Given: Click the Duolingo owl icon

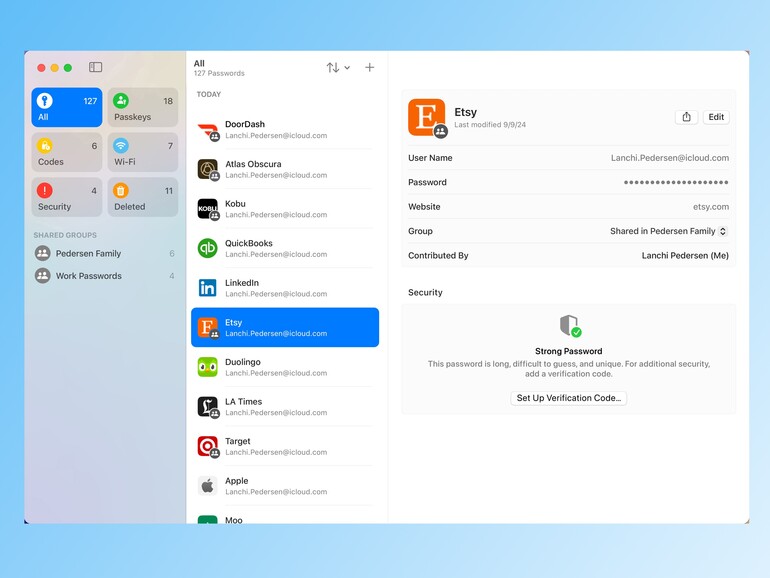Looking at the screenshot, I should click(x=208, y=367).
